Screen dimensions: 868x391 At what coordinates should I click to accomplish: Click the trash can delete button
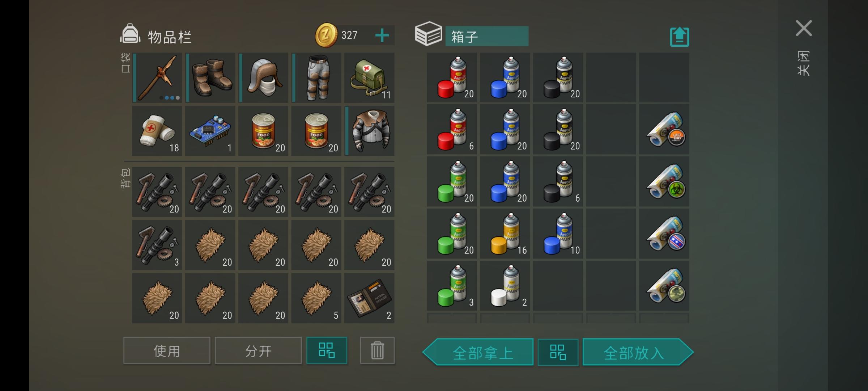[x=377, y=350]
